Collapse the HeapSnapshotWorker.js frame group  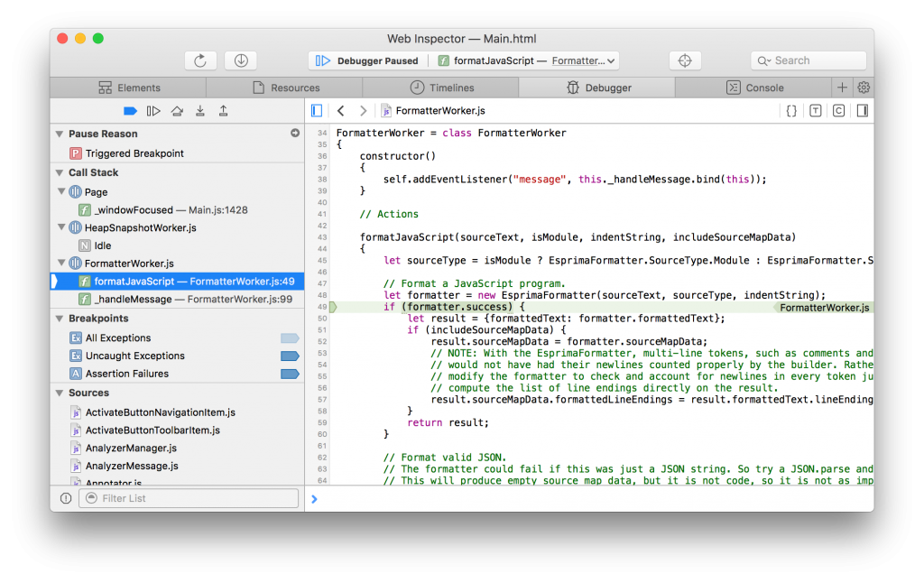coord(63,227)
